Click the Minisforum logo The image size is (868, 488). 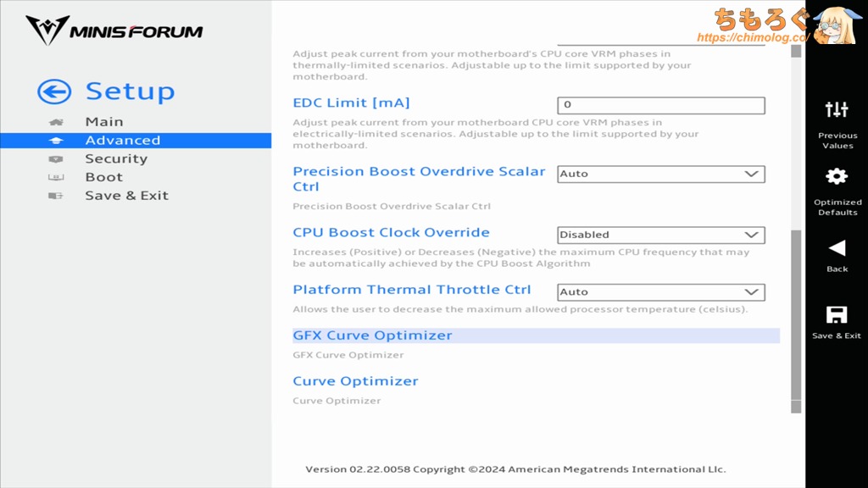point(114,30)
